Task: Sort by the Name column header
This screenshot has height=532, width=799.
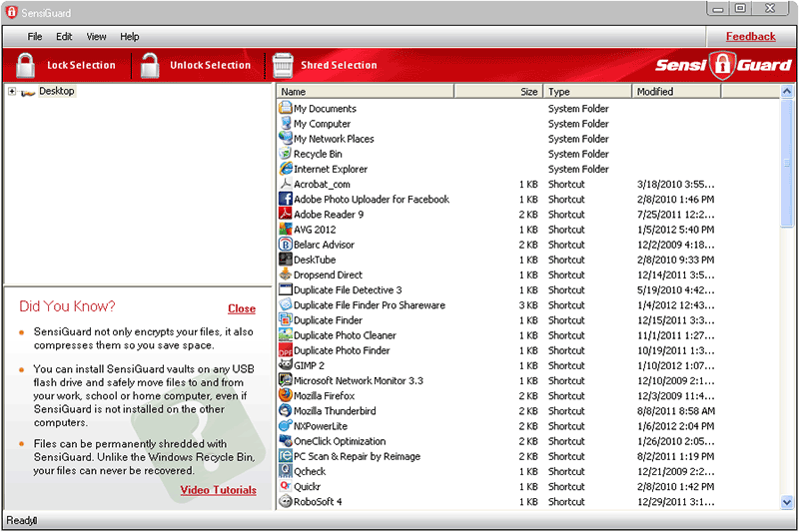Action: [366, 92]
